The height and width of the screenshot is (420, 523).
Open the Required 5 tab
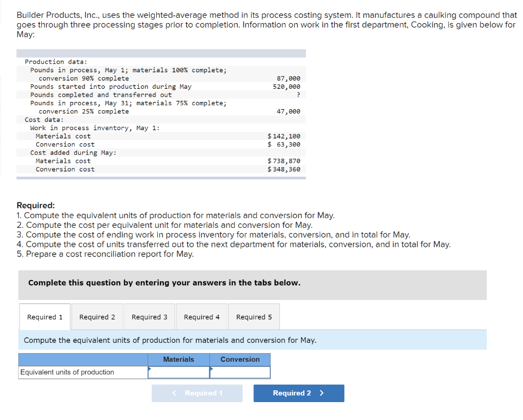click(x=254, y=316)
